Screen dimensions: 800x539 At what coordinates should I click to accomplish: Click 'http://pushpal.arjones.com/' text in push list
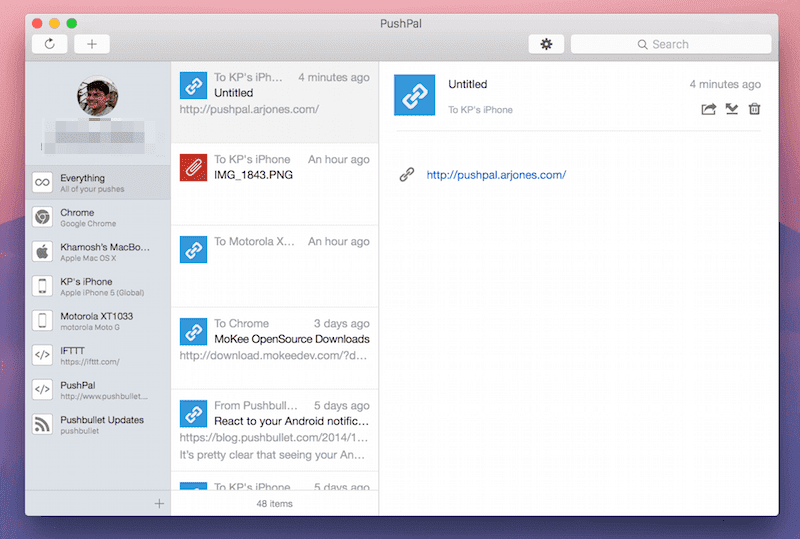click(x=249, y=109)
